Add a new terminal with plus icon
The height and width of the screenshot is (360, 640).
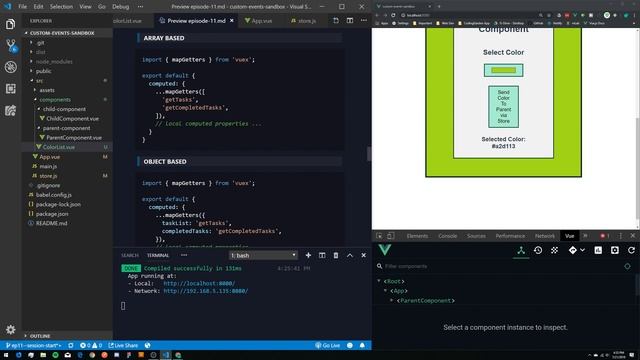(308, 255)
